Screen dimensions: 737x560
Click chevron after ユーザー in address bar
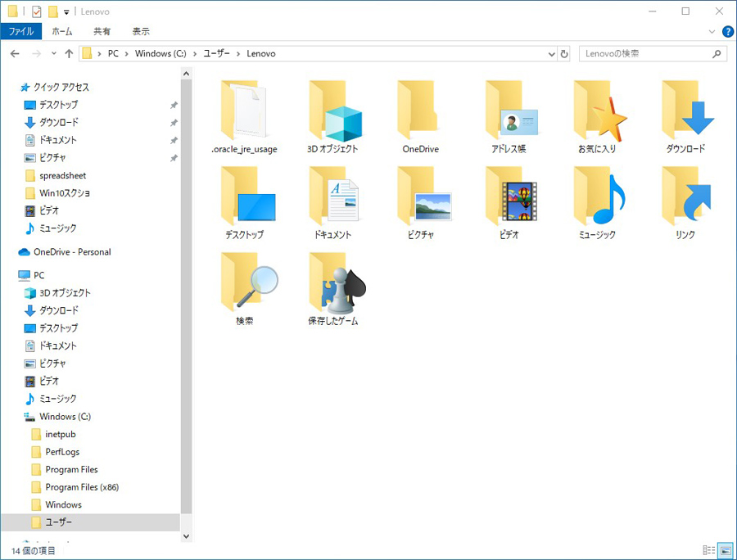pyautogui.click(x=237, y=53)
